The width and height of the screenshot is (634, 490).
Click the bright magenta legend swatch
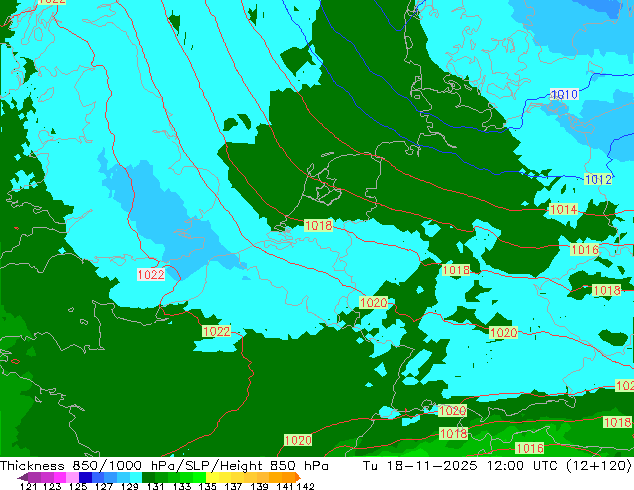click(60, 478)
